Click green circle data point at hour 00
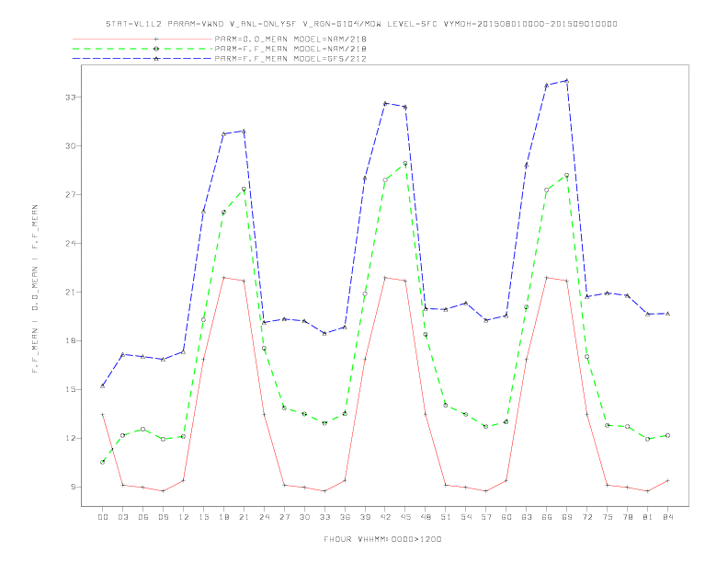The height and width of the screenshot is (563, 728). tap(103, 462)
